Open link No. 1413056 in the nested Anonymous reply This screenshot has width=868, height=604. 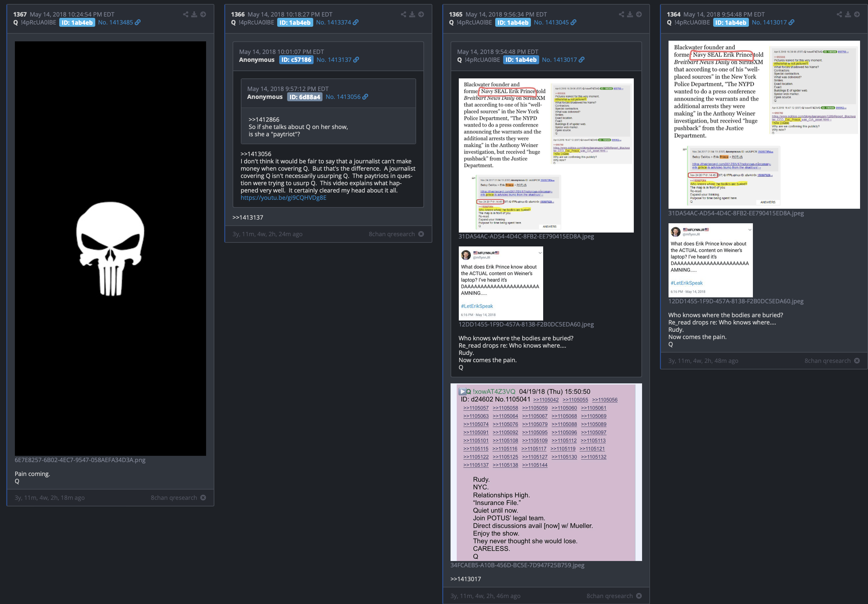coord(347,97)
